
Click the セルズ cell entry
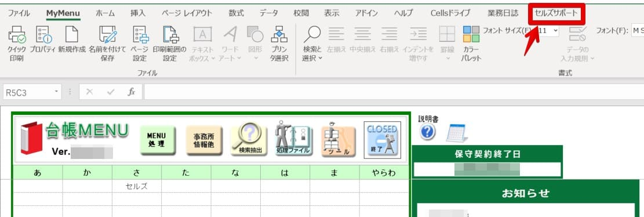coord(137,186)
